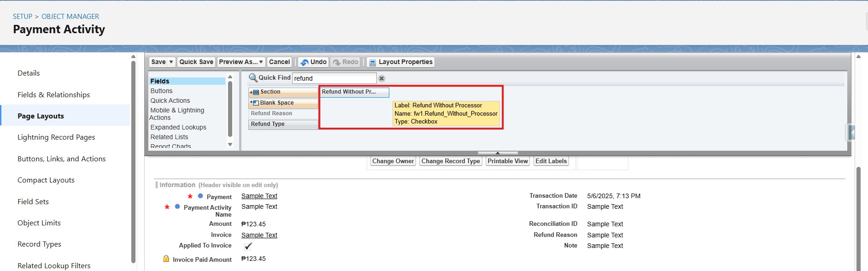Select the Refund Reason palette field
The height and width of the screenshot is (271, 868).
click(283, 113)
